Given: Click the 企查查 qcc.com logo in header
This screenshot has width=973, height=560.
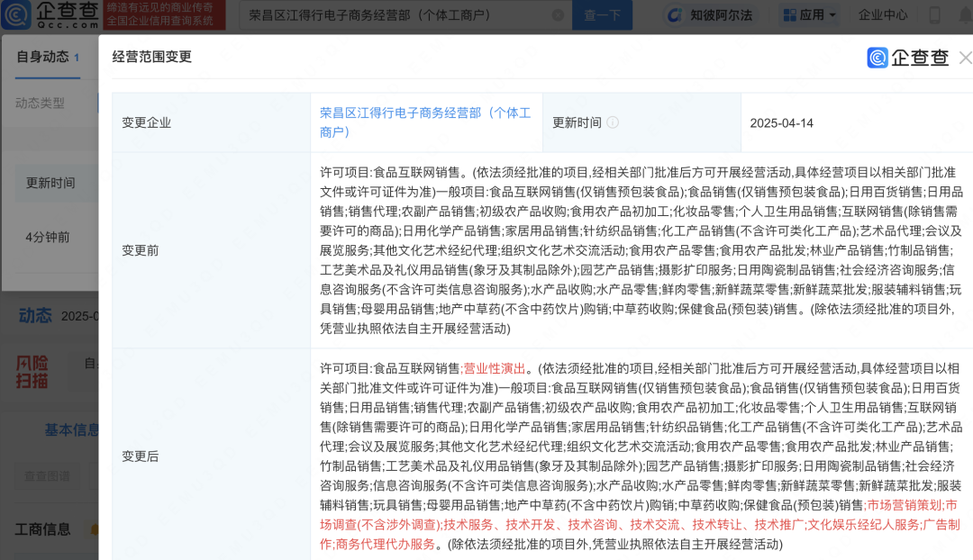Looking at the screenshot, I should [50, 15].
